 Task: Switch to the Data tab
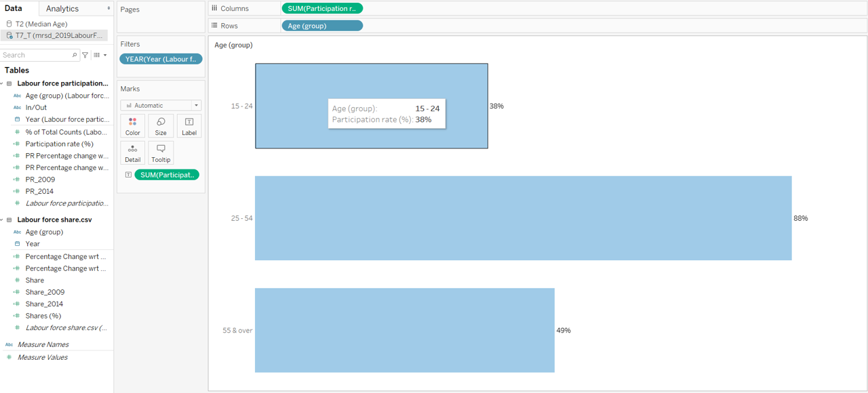[x=14, y=9]
